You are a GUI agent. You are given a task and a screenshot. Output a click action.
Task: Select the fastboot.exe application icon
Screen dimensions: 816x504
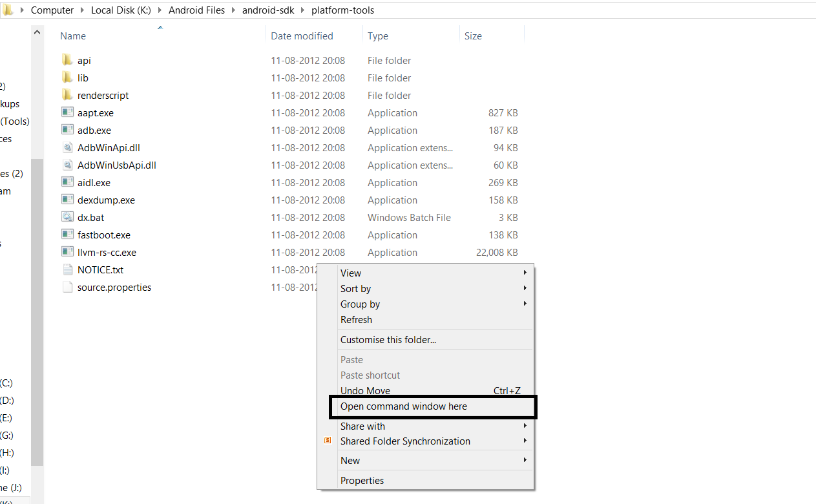click(x=68, y=235)
